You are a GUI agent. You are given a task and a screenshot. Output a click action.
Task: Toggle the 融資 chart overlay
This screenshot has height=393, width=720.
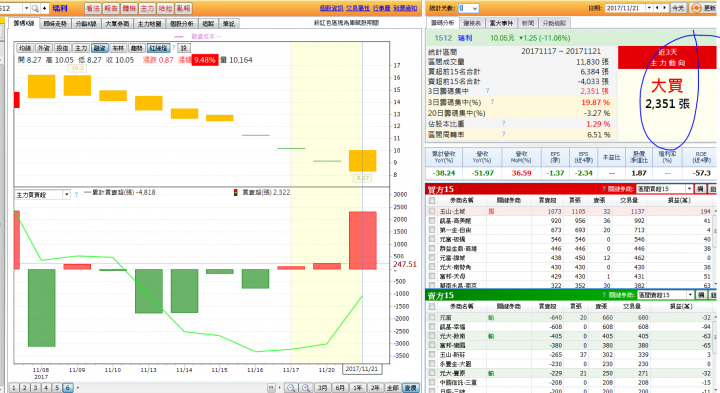tap(99, 48)
